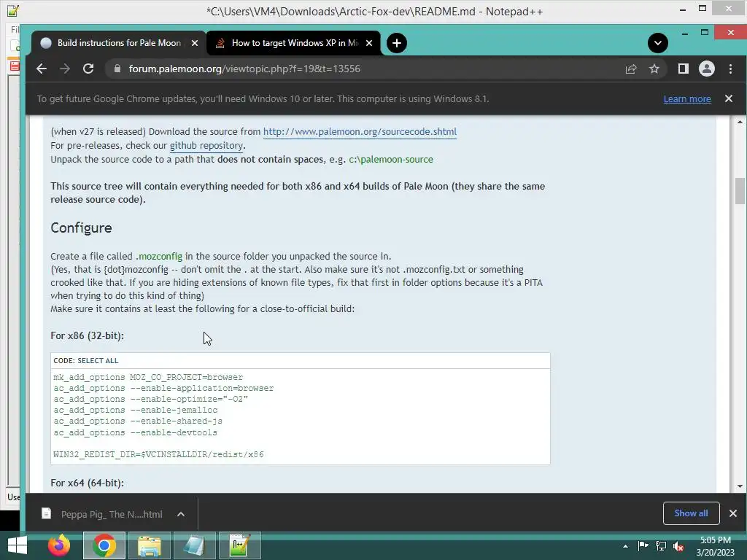Open Chrome three-dot menu

point(730,69)
